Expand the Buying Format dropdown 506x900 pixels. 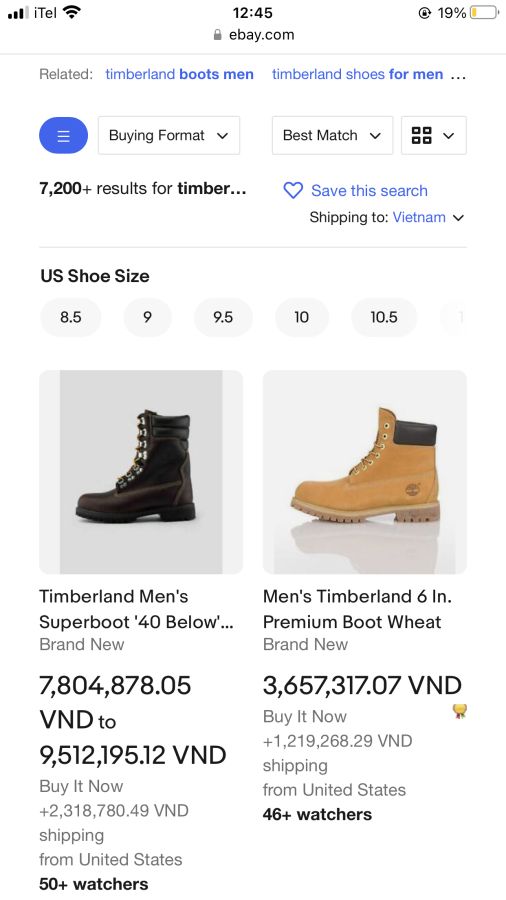(x=169, y=135)
